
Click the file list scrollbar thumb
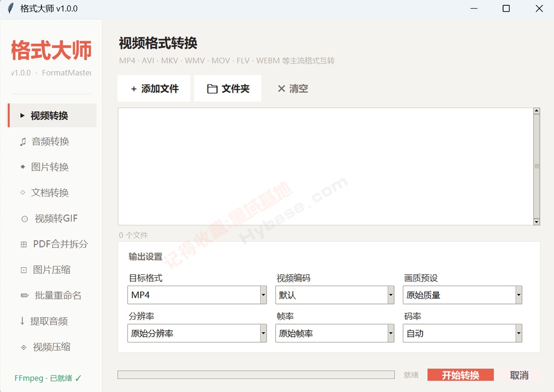tap(537, 166)
